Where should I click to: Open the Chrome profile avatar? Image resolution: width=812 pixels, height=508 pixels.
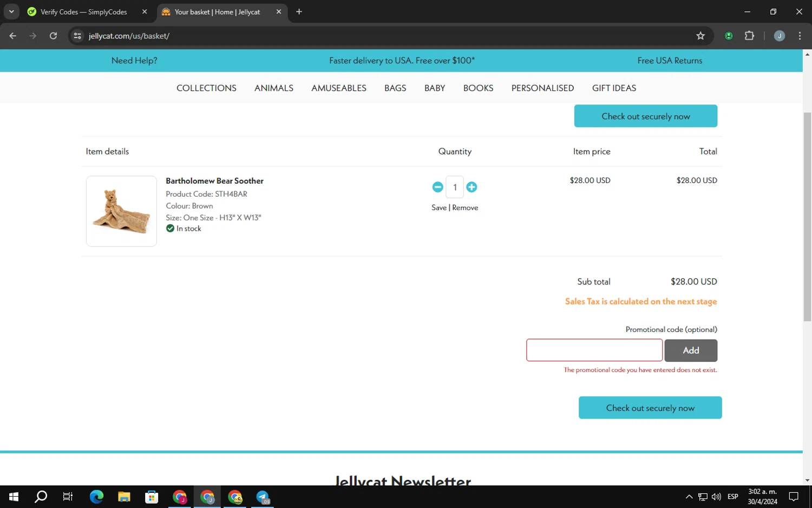tap(780, 36)
